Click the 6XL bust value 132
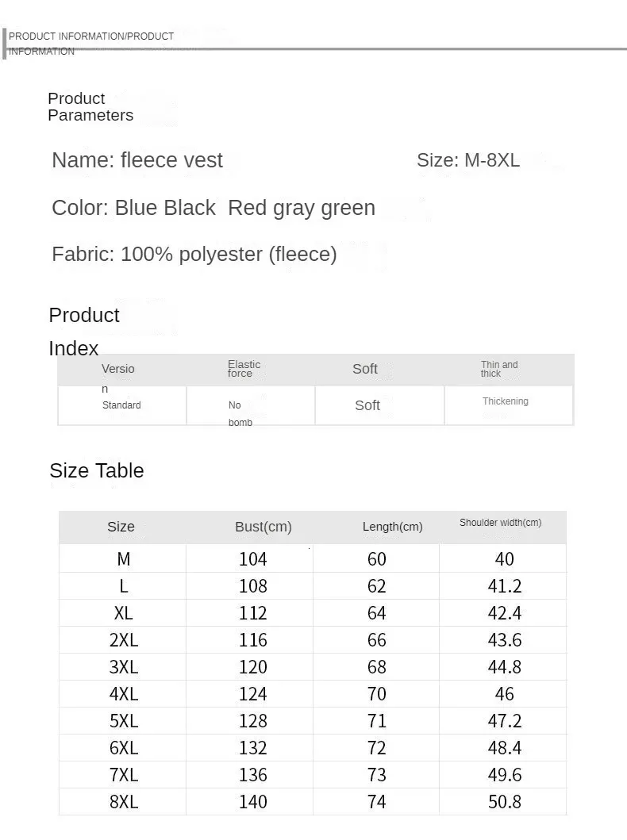 pyautogui.click(x=253, y=748)
